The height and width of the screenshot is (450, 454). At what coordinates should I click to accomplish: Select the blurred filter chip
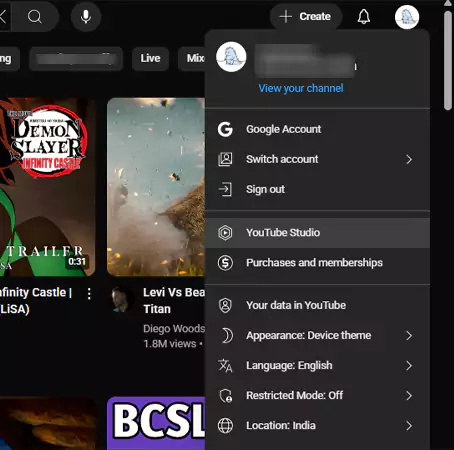(76, 58)
